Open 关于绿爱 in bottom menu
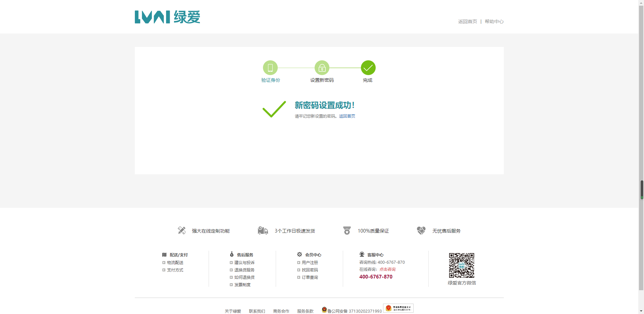The image size is (644, 314). pos(233,311)
